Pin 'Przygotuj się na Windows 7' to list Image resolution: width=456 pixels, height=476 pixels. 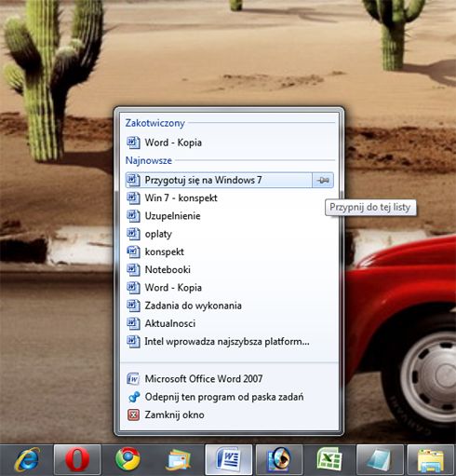tap(323, 180)
